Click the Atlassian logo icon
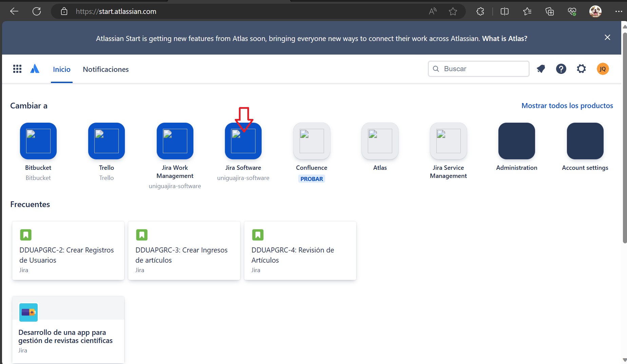The width and height of the screenshot is (627, 364). tap(35, 69)
